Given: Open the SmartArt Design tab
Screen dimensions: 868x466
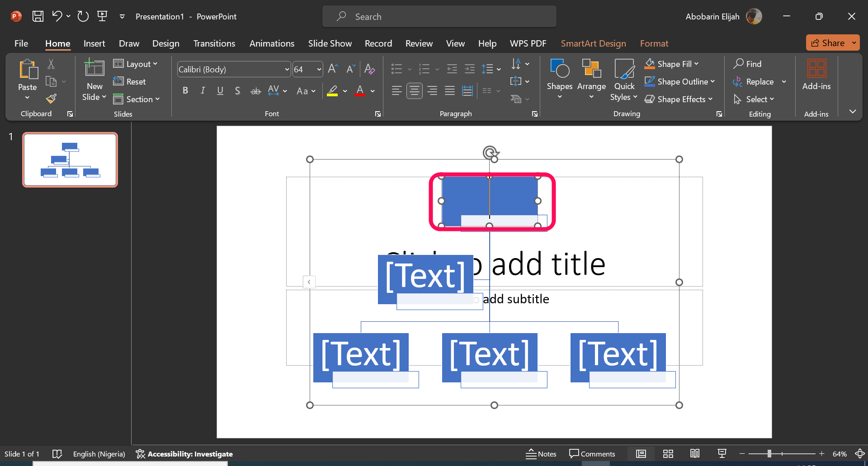Looking at the screenshot, I should tap(593, 43).
